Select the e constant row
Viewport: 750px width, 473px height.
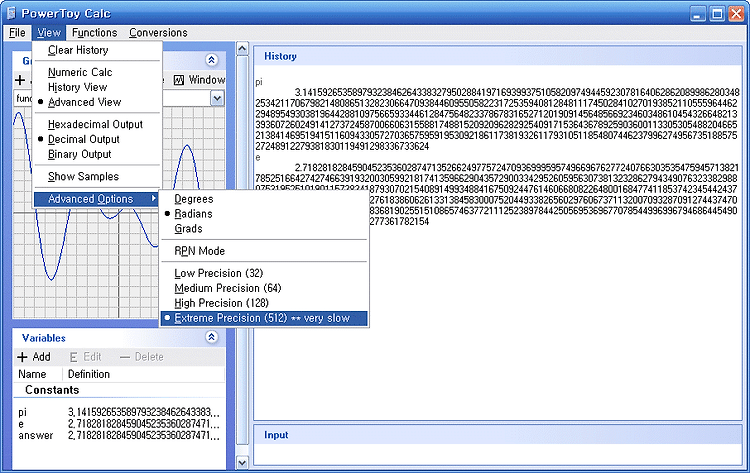tap(119, 424)
